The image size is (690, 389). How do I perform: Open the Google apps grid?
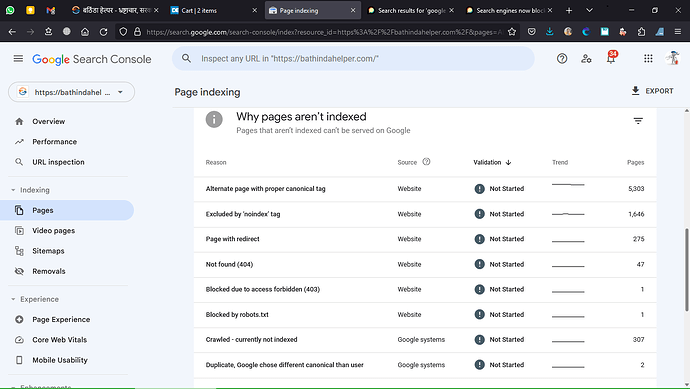(x=648, y=59)
